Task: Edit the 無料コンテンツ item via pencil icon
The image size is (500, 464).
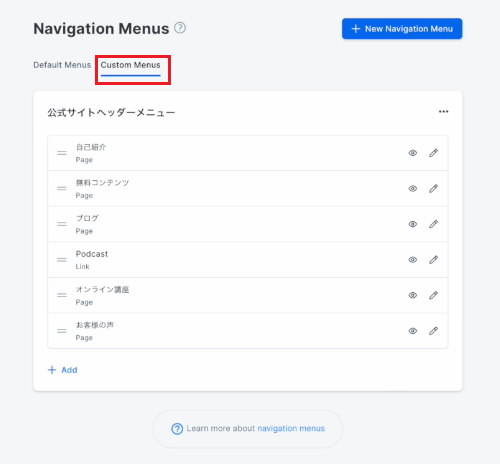Action: (433, 189)
